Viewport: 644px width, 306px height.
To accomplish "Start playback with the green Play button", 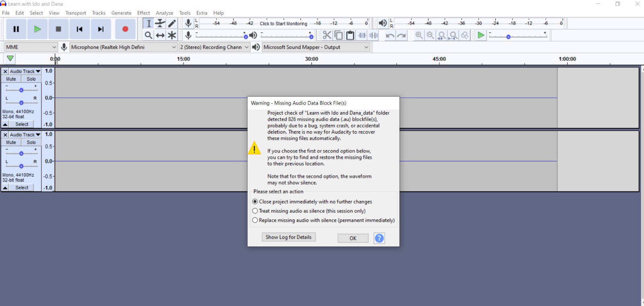I will click(37, 29).
